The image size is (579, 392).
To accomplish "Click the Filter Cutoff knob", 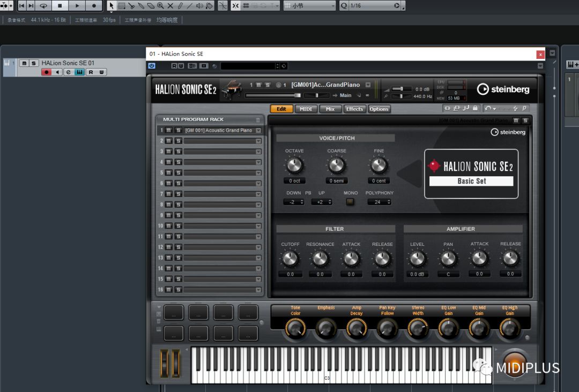I will tap(290, 259).
